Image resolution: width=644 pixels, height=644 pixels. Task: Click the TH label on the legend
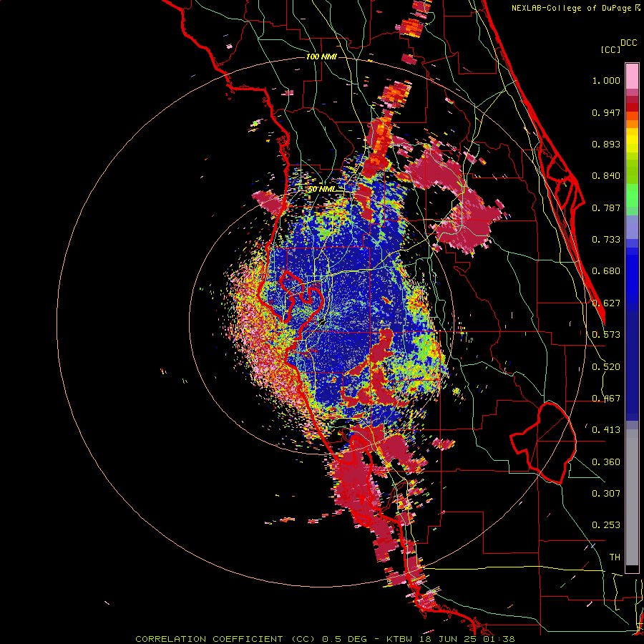[x=615, y=557]
